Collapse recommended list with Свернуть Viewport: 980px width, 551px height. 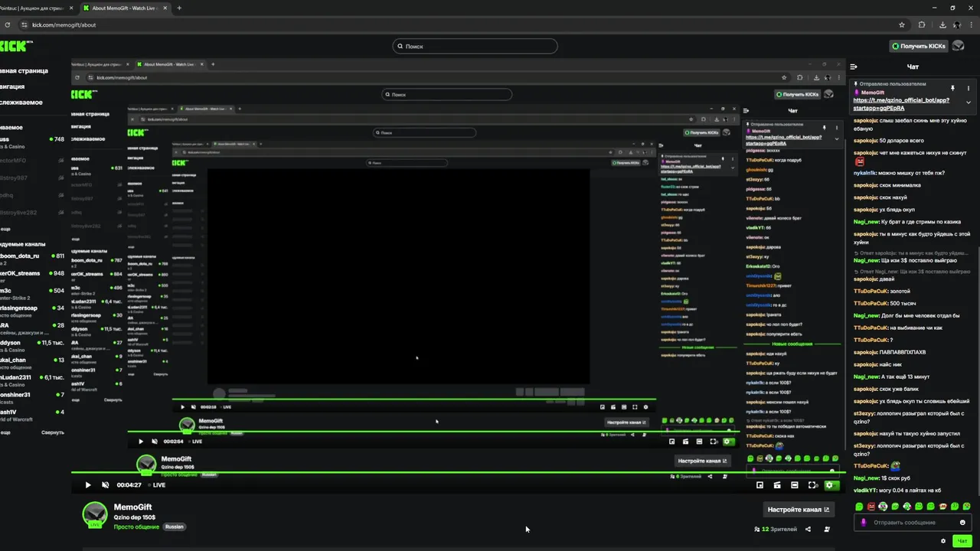[53, 432]
